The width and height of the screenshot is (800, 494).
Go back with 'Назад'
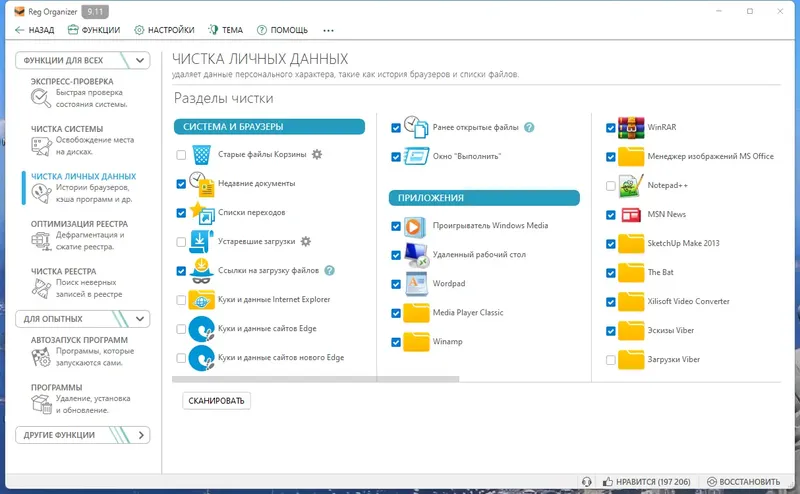pyautogui.click(x=35, y=30)
